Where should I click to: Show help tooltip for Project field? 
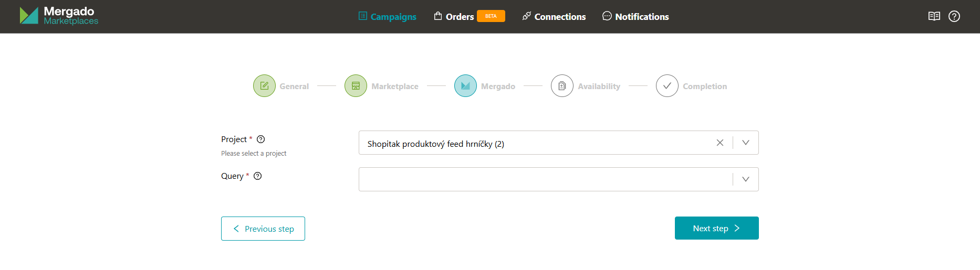261,139
